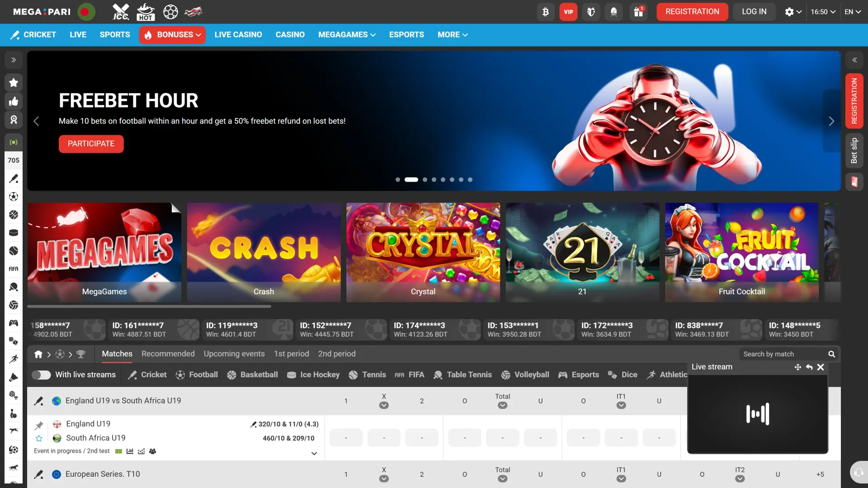Show previous banner slide
The image size is (868, 488).
click(x=36, y=121)
